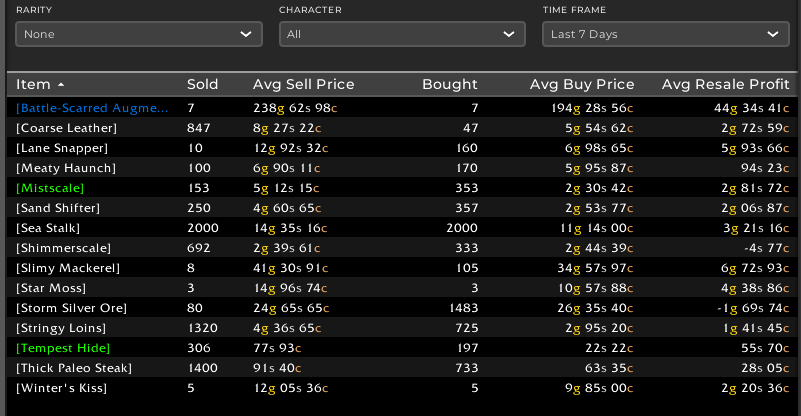Select the Coarse Leather row
The width and height of the screenshot is (801, 416).
pyautogui.click(x=67, y=128)
